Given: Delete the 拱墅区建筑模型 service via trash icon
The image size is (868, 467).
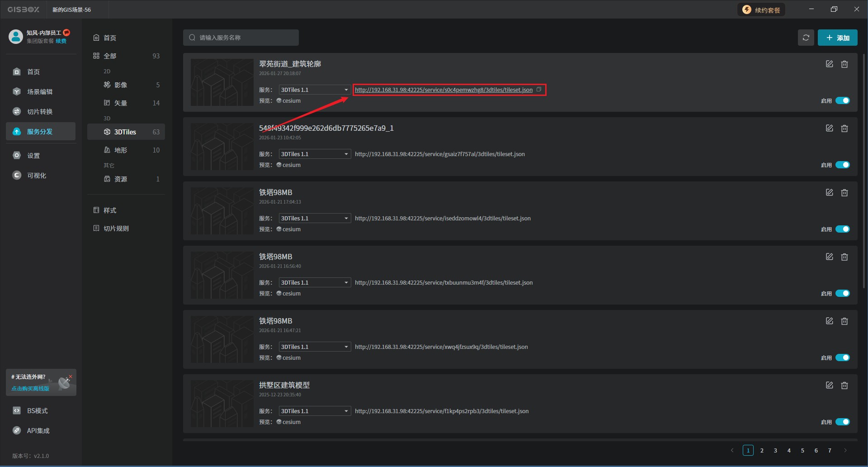Looking at the screenshot, I should (x=844, y=386).
